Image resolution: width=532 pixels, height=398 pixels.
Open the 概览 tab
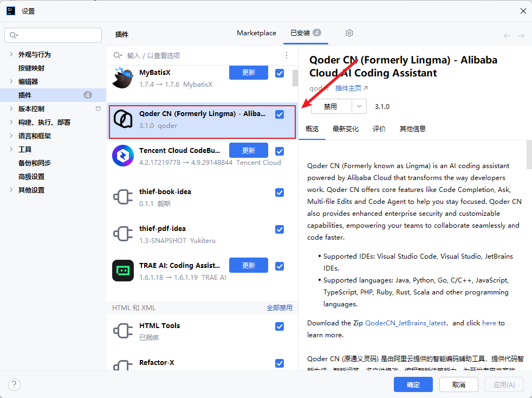(x=312, y=129)
